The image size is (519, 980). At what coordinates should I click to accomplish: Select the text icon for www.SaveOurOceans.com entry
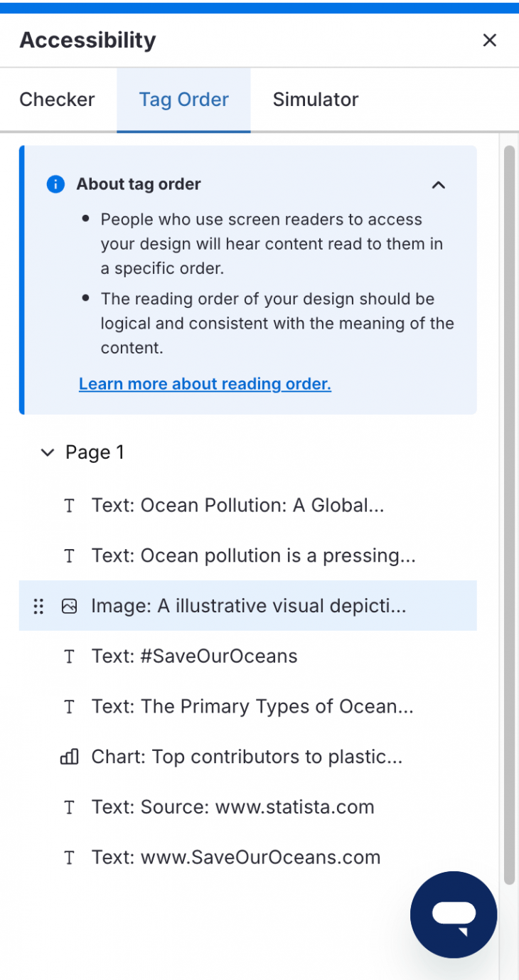[69, 857]
